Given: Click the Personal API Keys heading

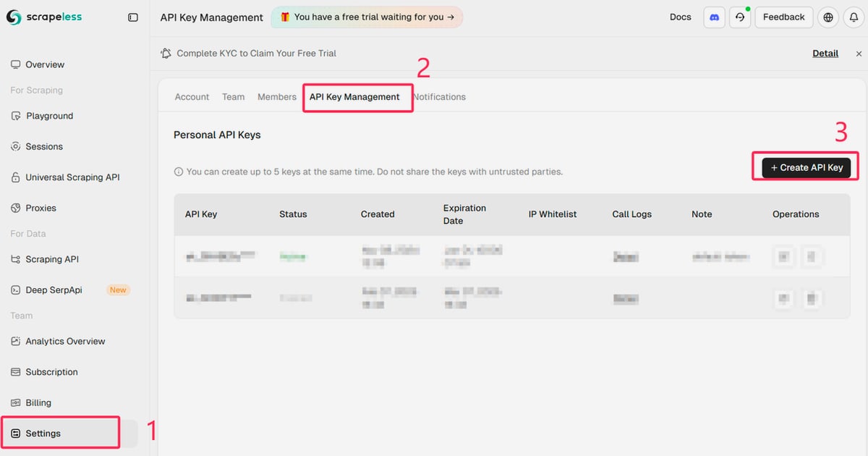Looking at the screenshot, I should pos(217,135).
